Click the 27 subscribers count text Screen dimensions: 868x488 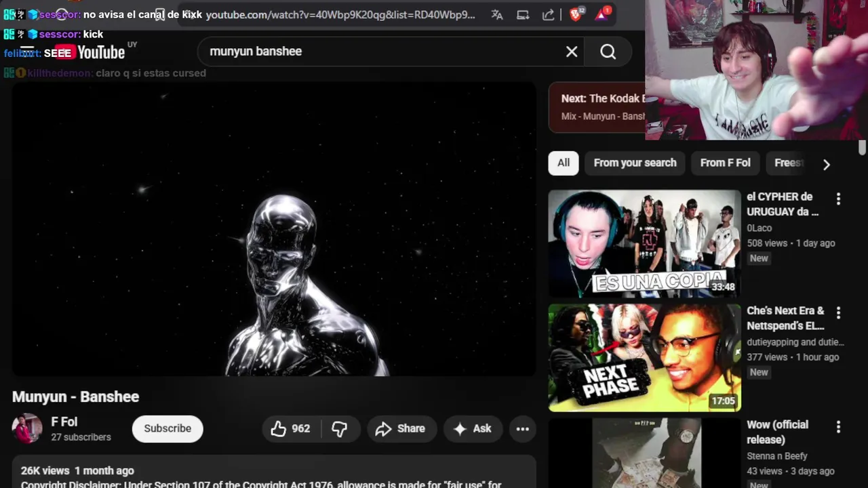pyautogui.click(x=81, y=437)
